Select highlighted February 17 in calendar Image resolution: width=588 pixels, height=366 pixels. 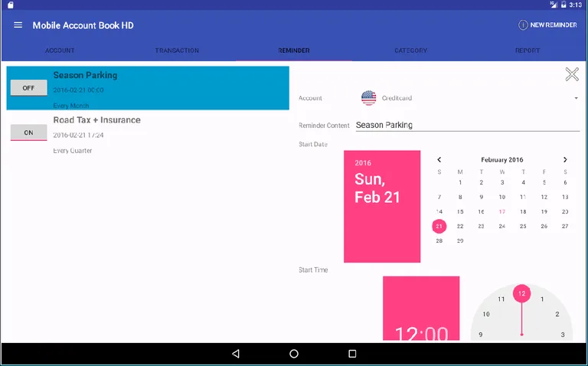point(502,212)
